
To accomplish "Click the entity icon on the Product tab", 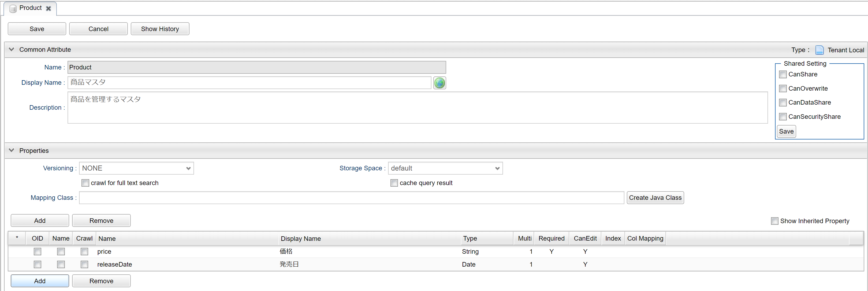I will 13,8.
